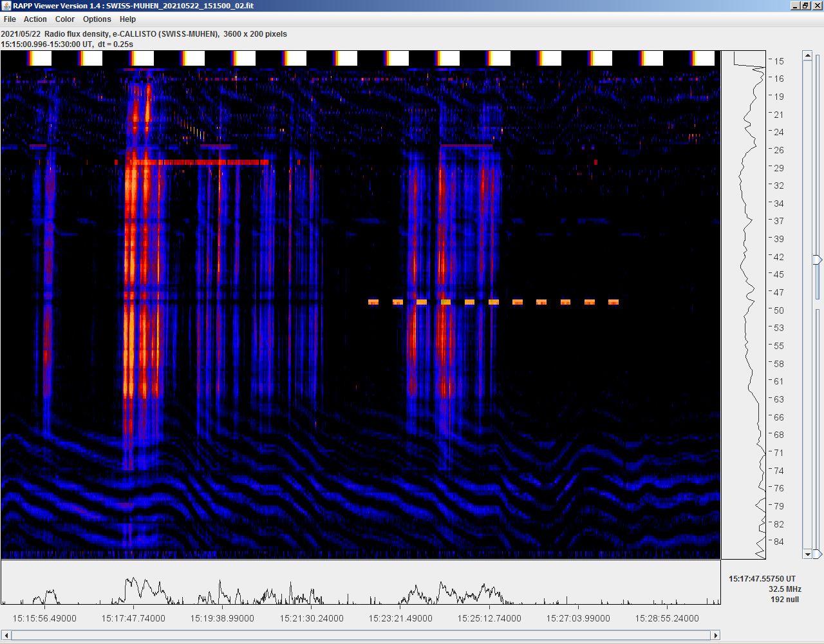Click the vertical scrollbar up arrow
This screenshot has height=644, width=824.
[808, 56]
